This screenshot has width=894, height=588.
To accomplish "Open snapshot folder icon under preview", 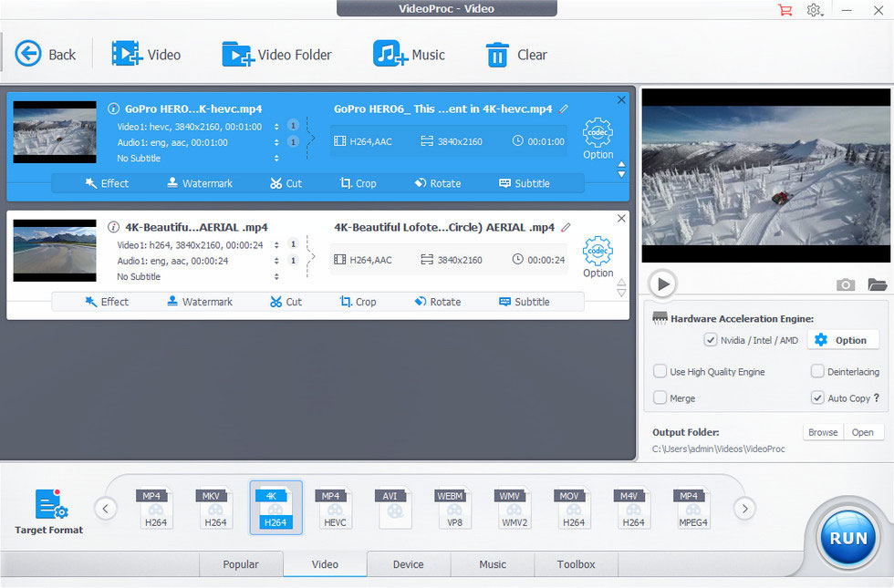I will (x=878, y=284).
